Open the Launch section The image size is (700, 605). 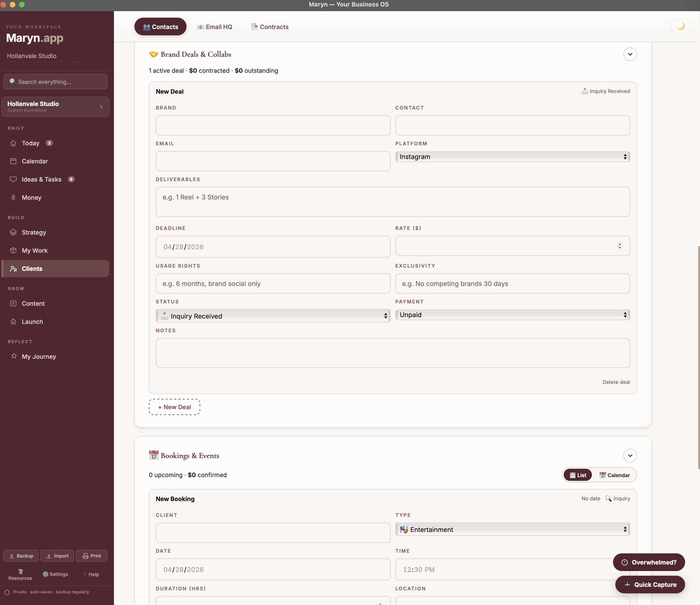pos(32,322)
